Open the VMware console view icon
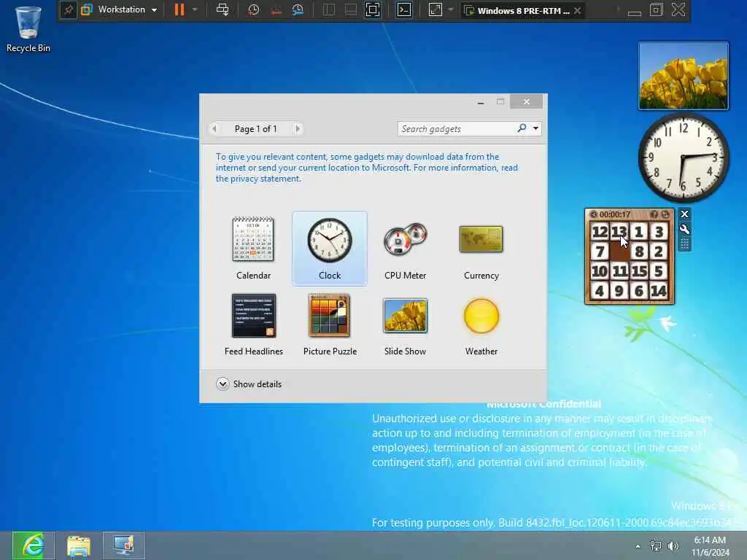The height and width of the screenshot is (560, 747). coord(404,9)
